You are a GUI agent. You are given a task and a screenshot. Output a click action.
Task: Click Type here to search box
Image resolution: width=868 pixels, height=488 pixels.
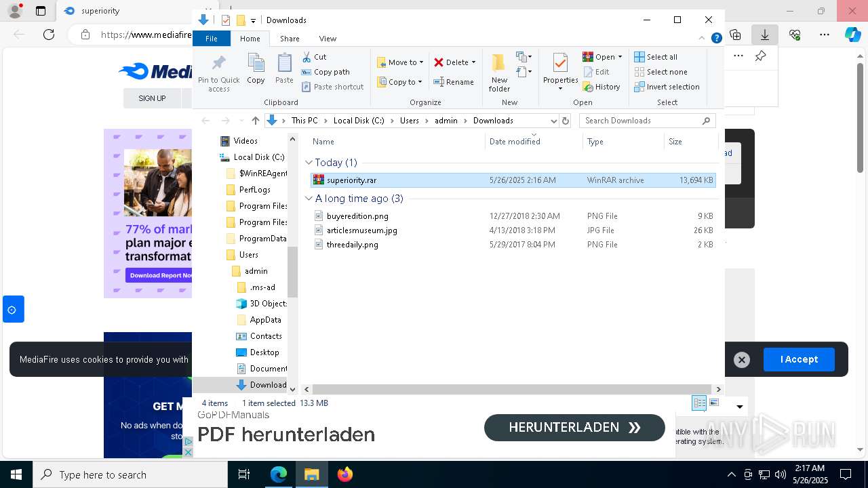130,474
